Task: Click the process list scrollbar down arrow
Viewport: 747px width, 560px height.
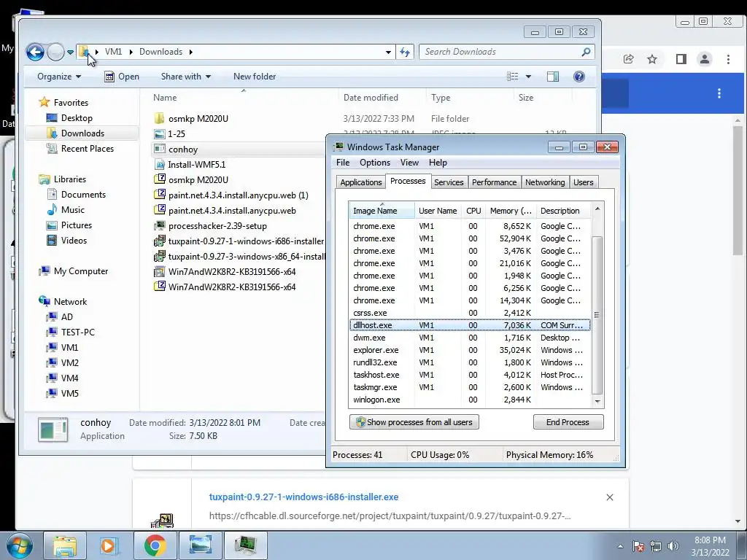Action: (597, 402)
